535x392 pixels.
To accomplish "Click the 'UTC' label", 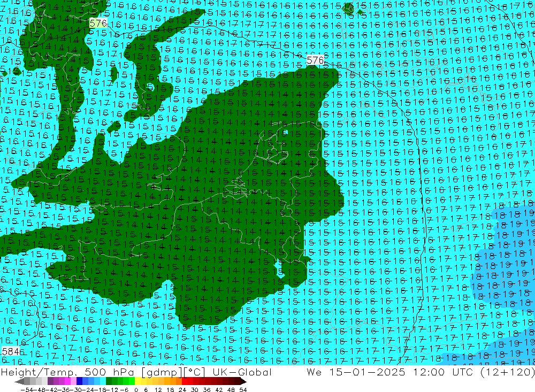I will pos(464,372).
